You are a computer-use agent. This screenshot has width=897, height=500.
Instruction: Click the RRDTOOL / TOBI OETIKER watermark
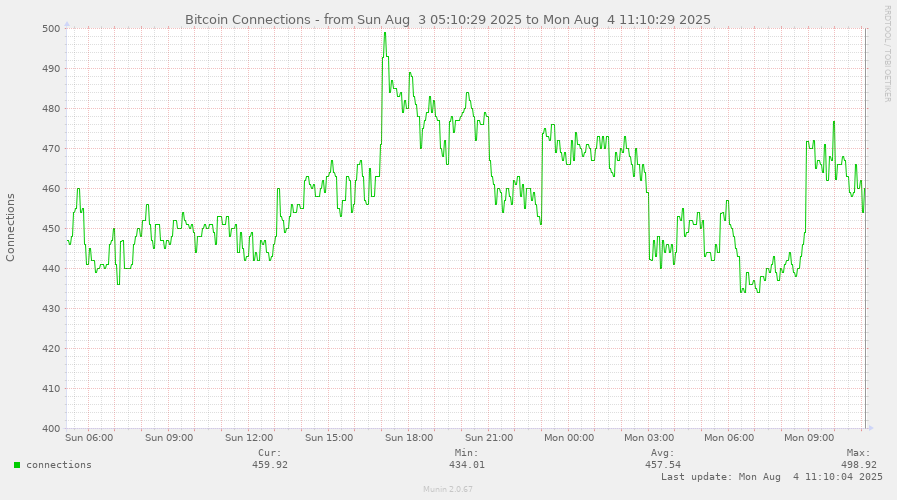pyautogui.click(x=886, y=54)
